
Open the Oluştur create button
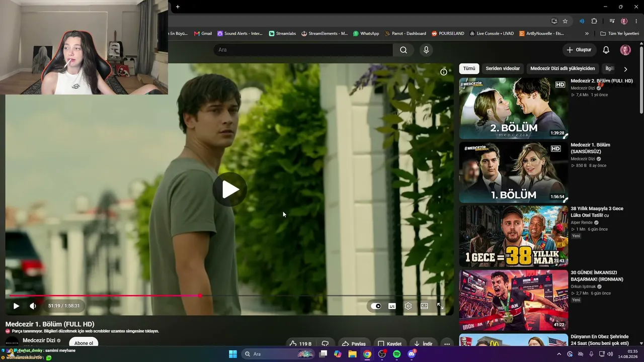(x=579, y=50)
